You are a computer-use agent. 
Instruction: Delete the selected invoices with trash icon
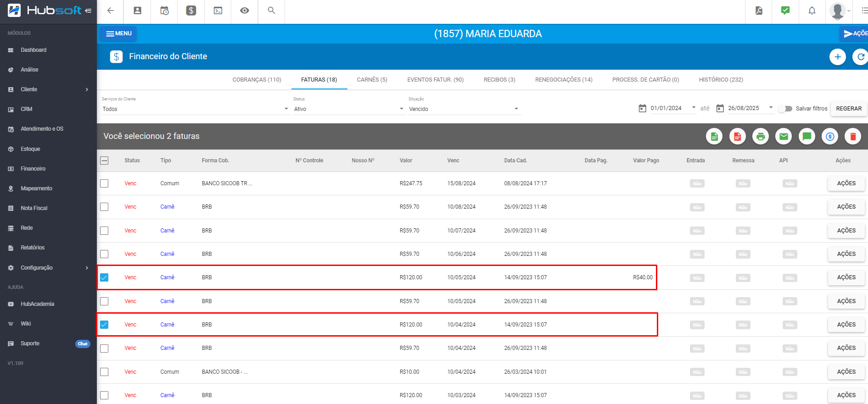[x=853, y=136]
